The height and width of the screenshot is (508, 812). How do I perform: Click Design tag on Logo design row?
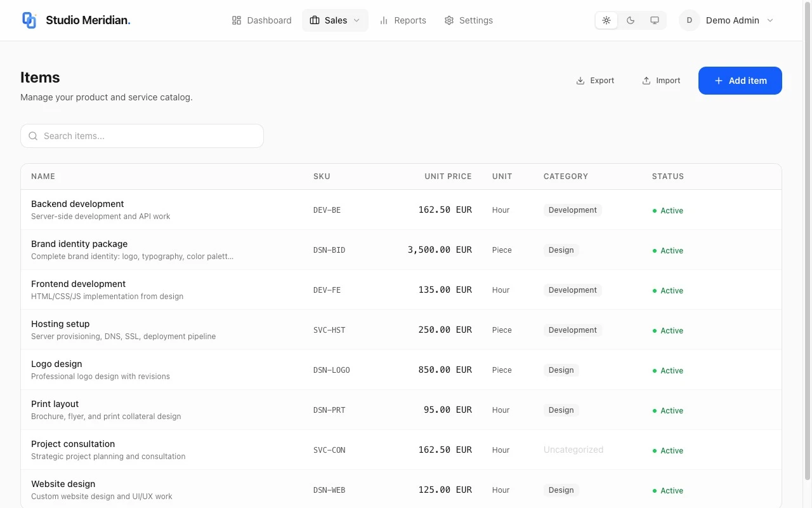tap(561, 370)
